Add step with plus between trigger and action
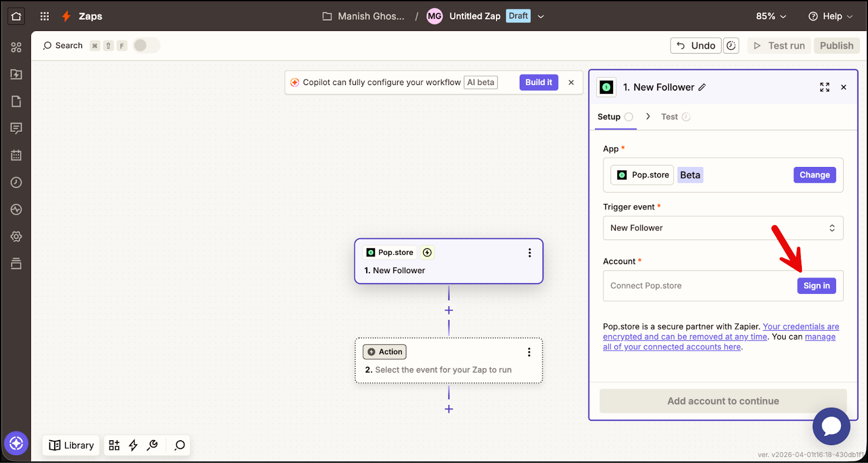Screen dimensions: 868x463 [x=449, y=310]
